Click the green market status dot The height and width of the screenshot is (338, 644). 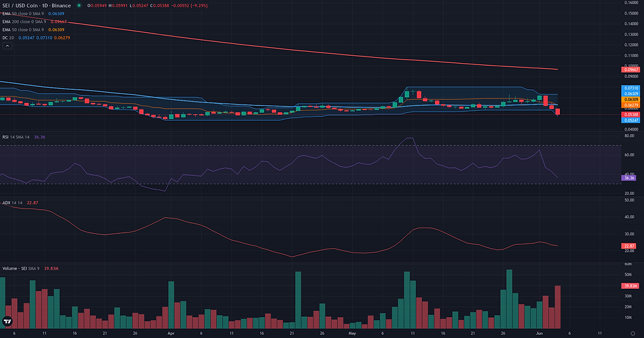point(79,6)
